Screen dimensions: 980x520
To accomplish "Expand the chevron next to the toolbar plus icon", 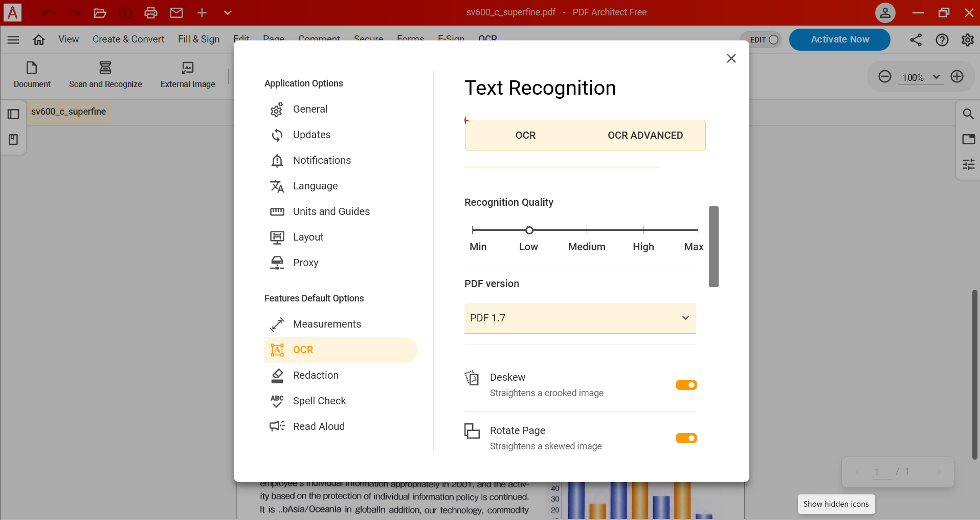I will (x=227, y=13).
